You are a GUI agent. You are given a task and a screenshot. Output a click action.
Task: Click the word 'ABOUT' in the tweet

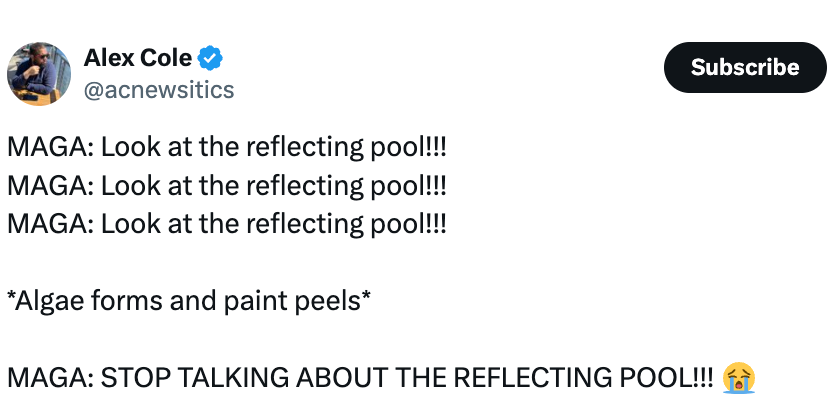(341, 378)
